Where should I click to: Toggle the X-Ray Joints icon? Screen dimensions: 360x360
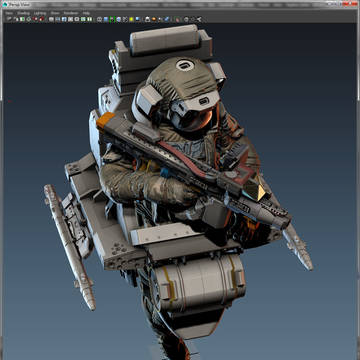point(167,19)
